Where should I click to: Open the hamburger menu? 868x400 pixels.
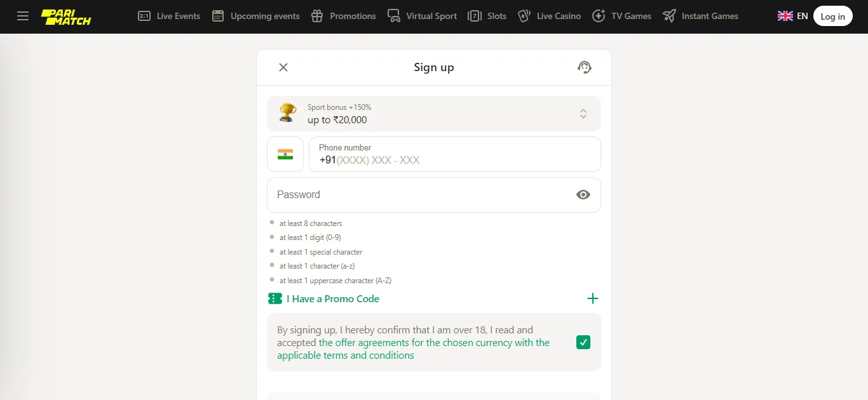click(x=23, y=16)
